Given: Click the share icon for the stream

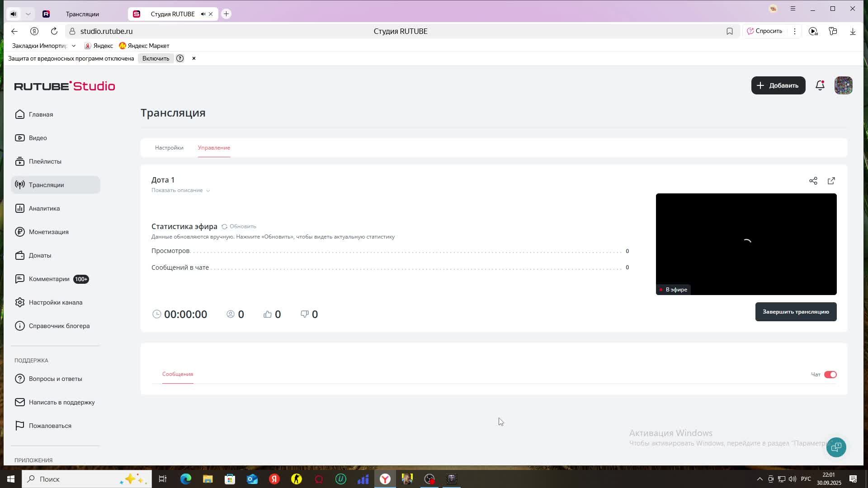Looking at the screenshot, I should 813,181.
